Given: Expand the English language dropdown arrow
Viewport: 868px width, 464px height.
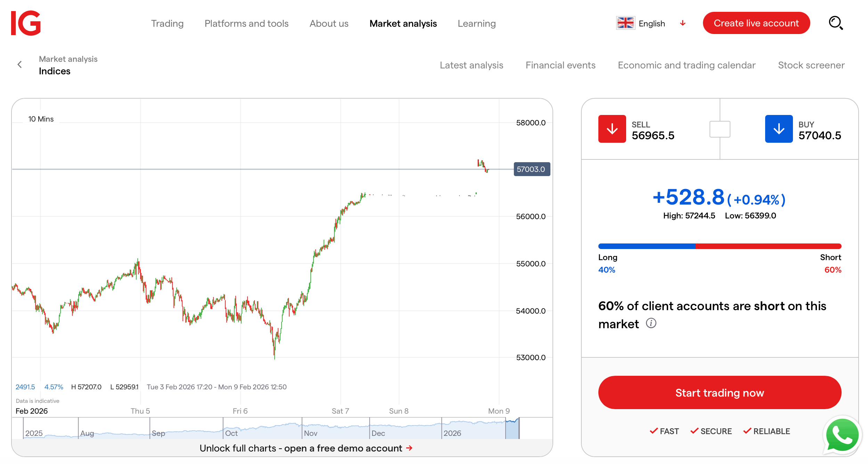Looking at the screenshot, I should pos(682,23).
